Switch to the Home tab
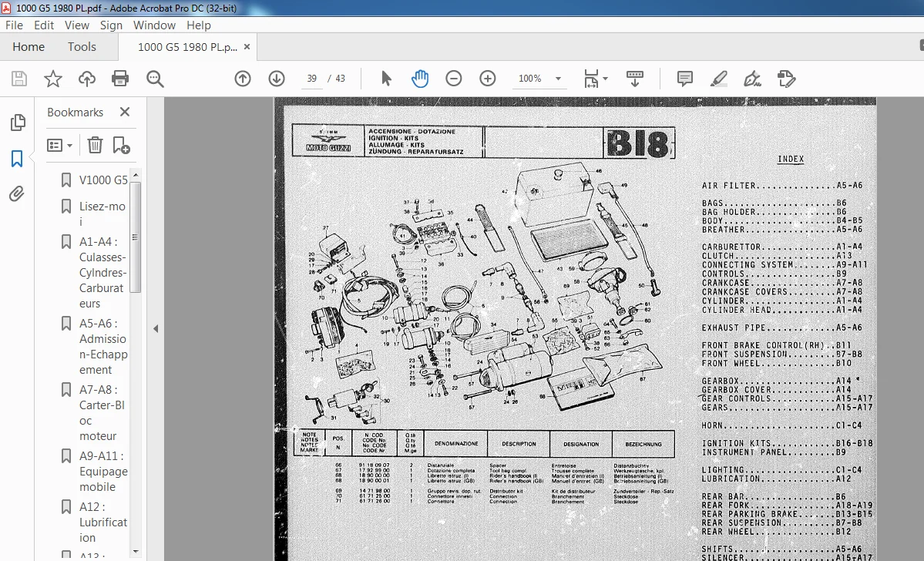Viewport: 924px width, 561px height. (29, 46)
